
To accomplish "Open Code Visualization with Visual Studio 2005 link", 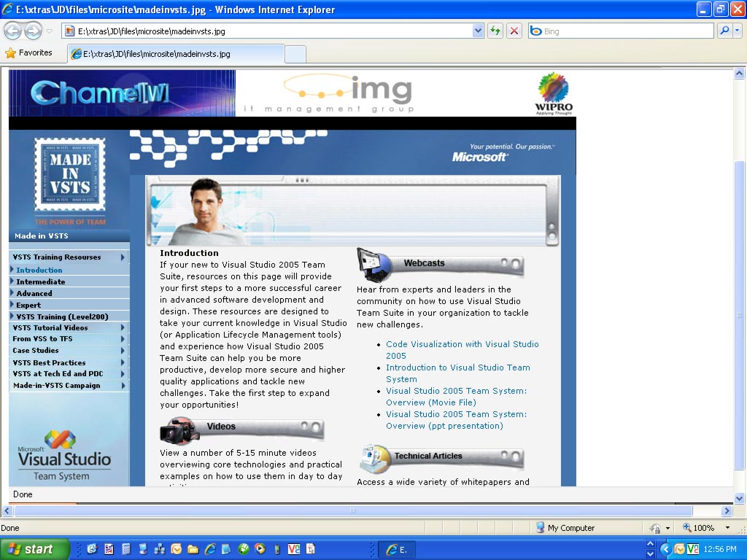I will [x=462, y=350].
